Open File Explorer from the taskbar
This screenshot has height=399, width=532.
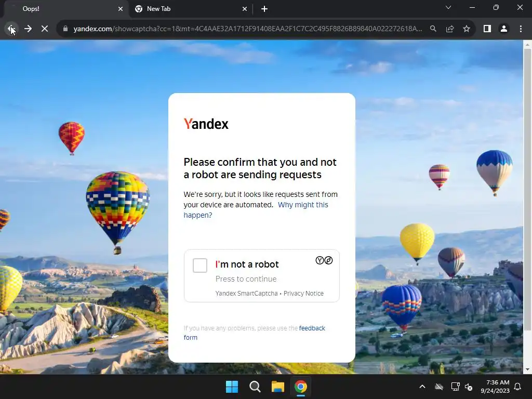pos(278,387)
